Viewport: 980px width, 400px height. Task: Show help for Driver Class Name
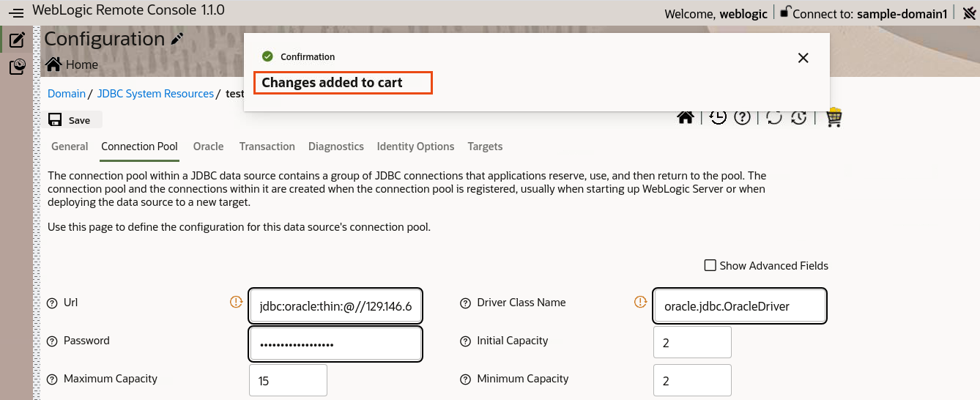point(465,303)
